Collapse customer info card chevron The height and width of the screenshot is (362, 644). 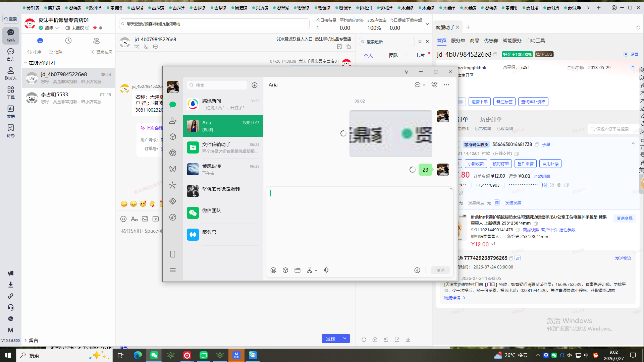(633, 67)
